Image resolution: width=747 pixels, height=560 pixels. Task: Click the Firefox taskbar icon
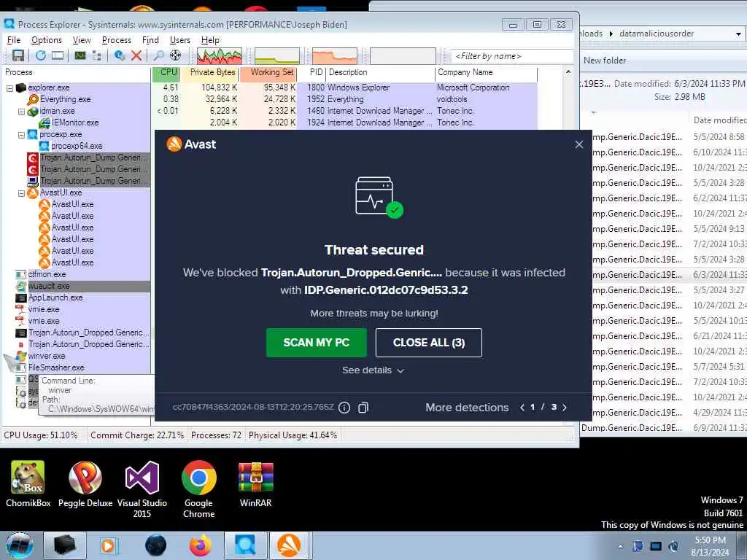(201, 545)
